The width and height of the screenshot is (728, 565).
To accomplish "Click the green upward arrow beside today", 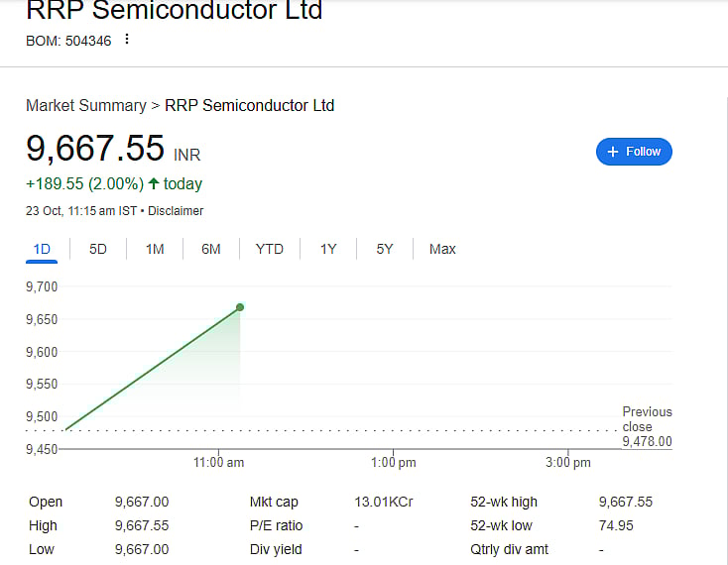I will (x=154, y=183).
